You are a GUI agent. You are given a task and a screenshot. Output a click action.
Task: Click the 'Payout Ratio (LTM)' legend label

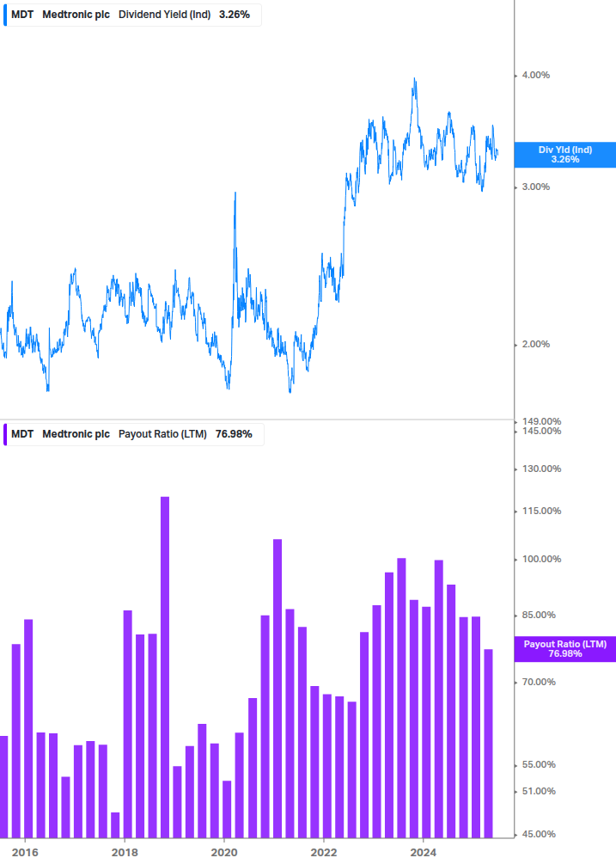click(162, 434)
